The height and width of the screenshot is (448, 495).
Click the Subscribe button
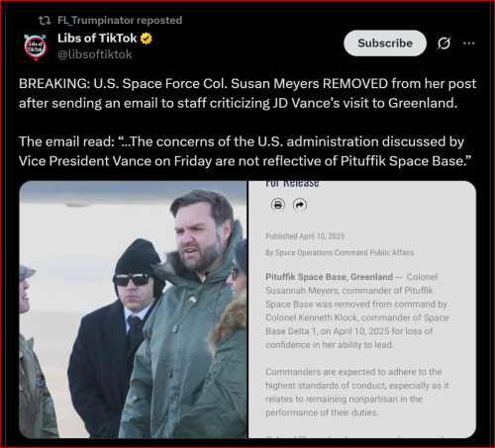[385, 44]
